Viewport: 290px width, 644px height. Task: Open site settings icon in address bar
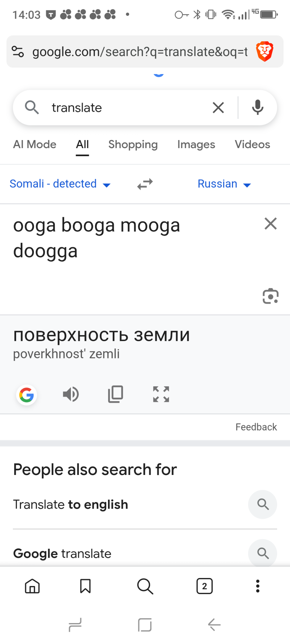[18, 52]
